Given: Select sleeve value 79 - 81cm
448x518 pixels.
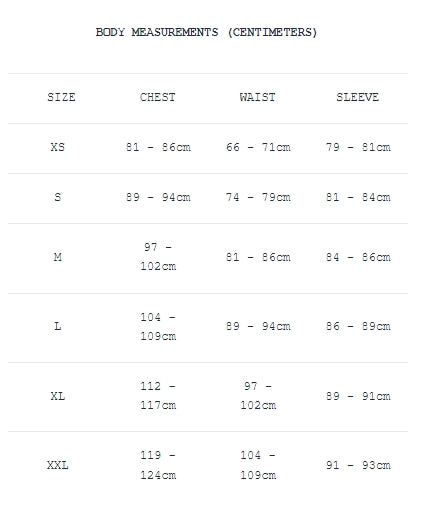Looking at the screenshot, I should click(x=358, y=147).
